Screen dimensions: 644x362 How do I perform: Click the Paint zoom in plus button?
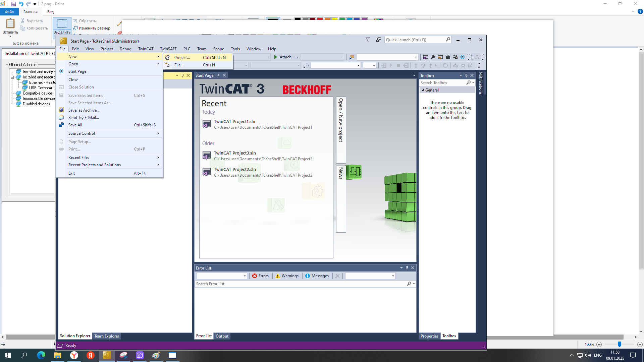tap(640, 344)
